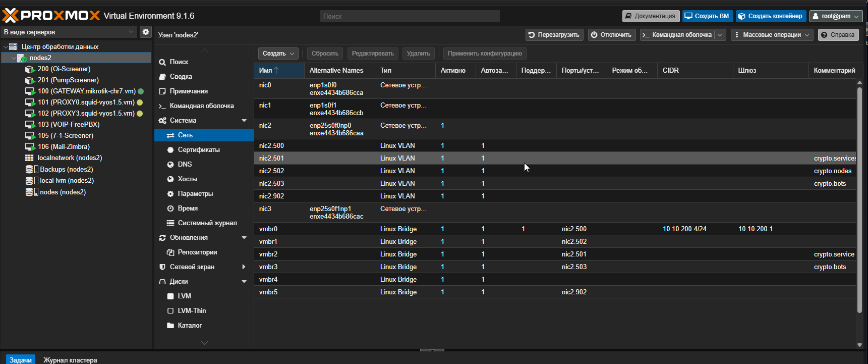Open VM 100 GATEWAY.mikrotik-chr7.vm in tree

pyautogui.click(x=86, y=91)
